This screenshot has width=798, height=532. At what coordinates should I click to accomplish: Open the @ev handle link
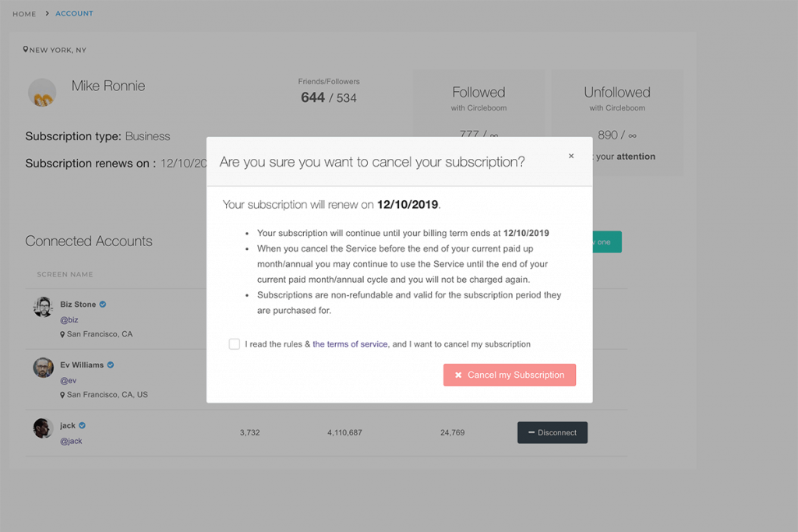[69, 380]
